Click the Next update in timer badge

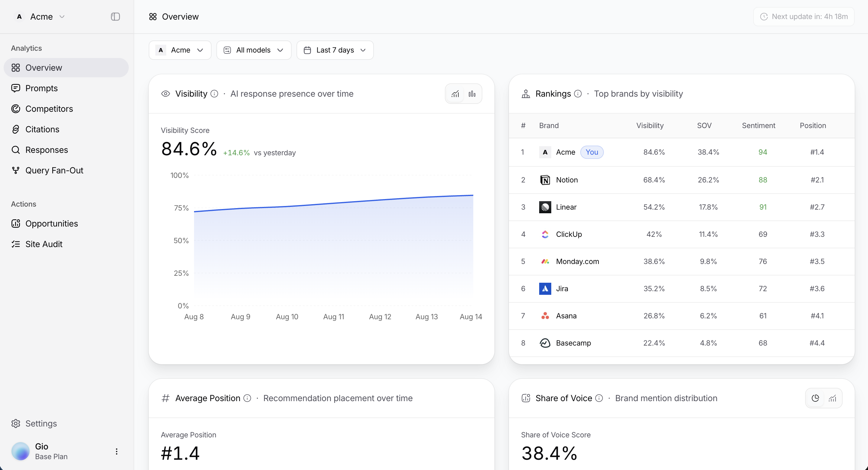(x=804, y=17)
